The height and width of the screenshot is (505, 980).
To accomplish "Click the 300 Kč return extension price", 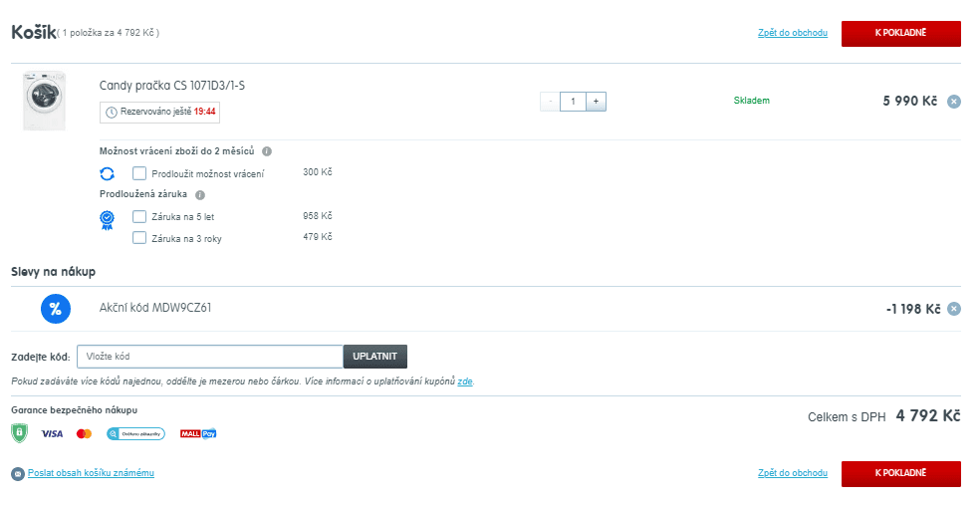I will coord(318,172).
